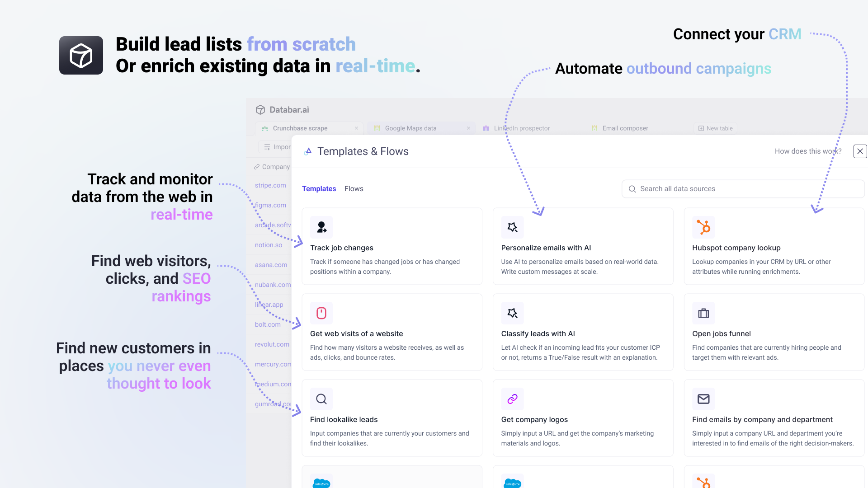Select the Get web visits template icon
868x488 pixels.
coord(321,313)
